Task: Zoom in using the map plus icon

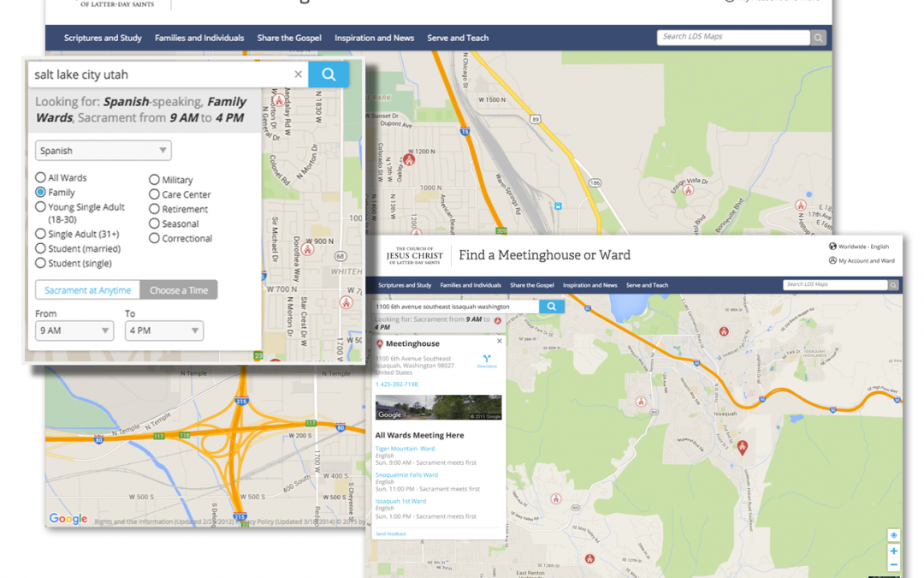Action: [x=894, y=551]
